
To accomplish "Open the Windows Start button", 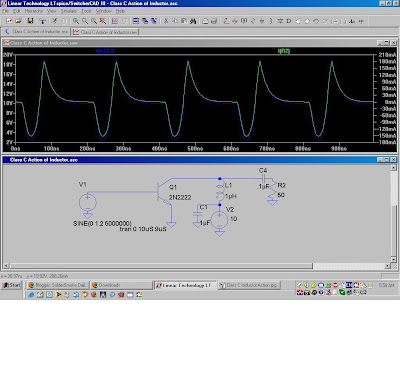I will (12, 285).
